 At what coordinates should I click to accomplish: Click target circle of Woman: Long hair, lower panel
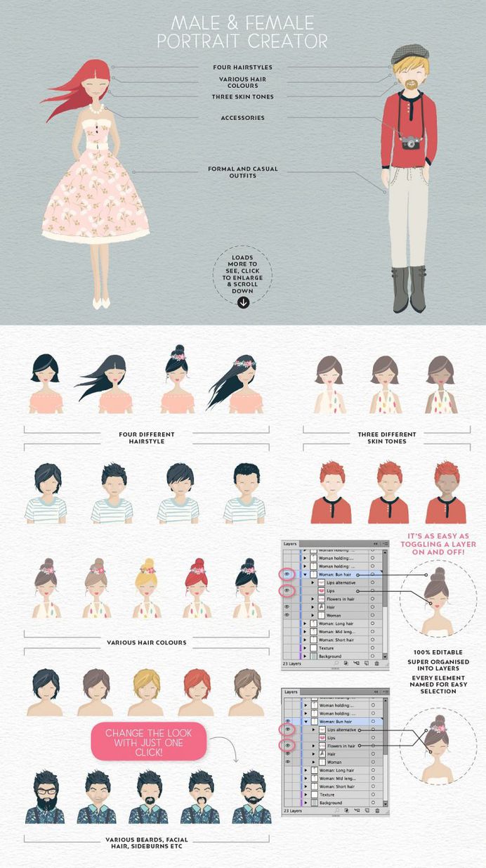[373, 770]
